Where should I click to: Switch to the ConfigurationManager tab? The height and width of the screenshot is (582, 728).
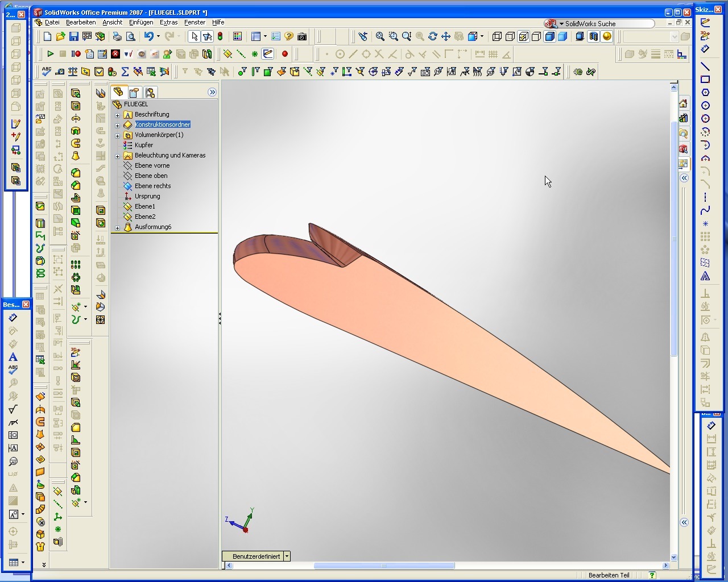[x=150, y=92]
